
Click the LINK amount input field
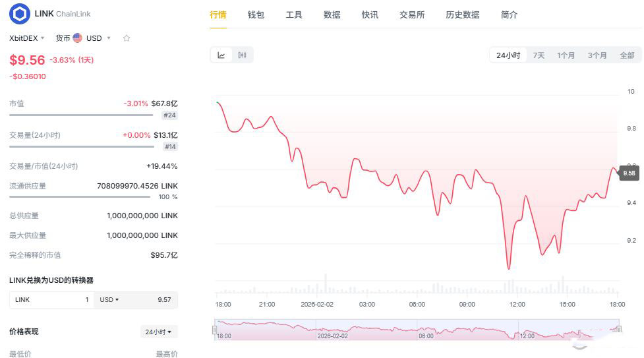52,300
